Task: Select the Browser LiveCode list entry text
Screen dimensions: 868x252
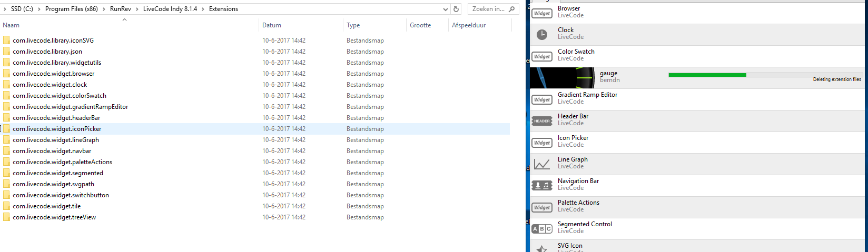Action: coord(570,12)
